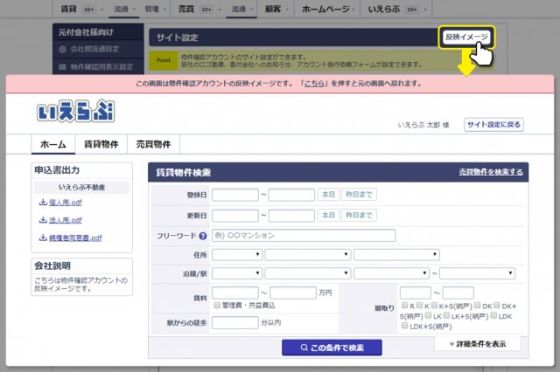The width and height of the screenshot is (560, 372).
Task: Switch to the 賃貸物件 tab
Action: (x=101, y=144)
